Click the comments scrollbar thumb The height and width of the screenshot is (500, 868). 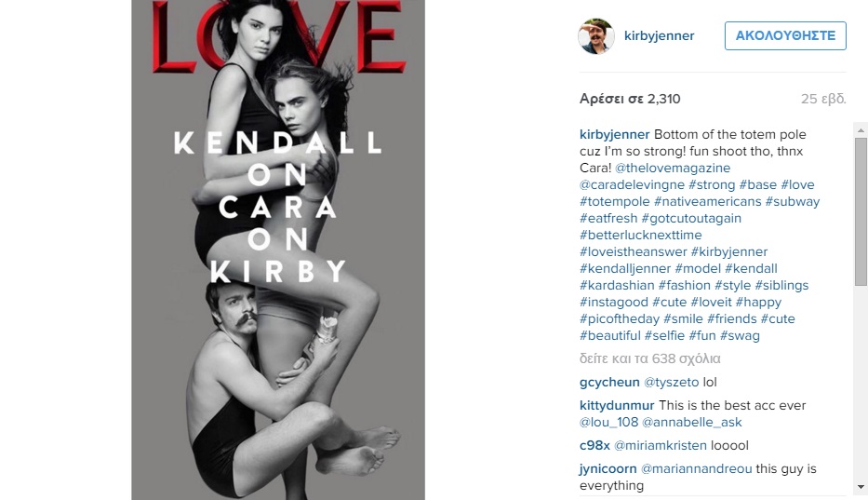tap(861, 211)
